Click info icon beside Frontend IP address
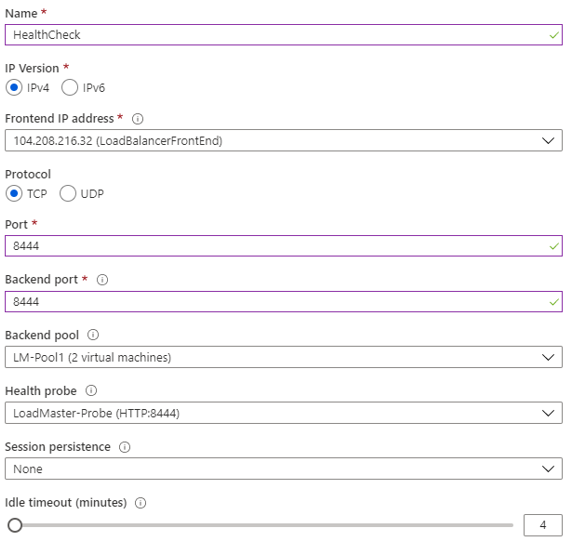The image size is (571, 539). pyautogui.click(x=137, y=119)
